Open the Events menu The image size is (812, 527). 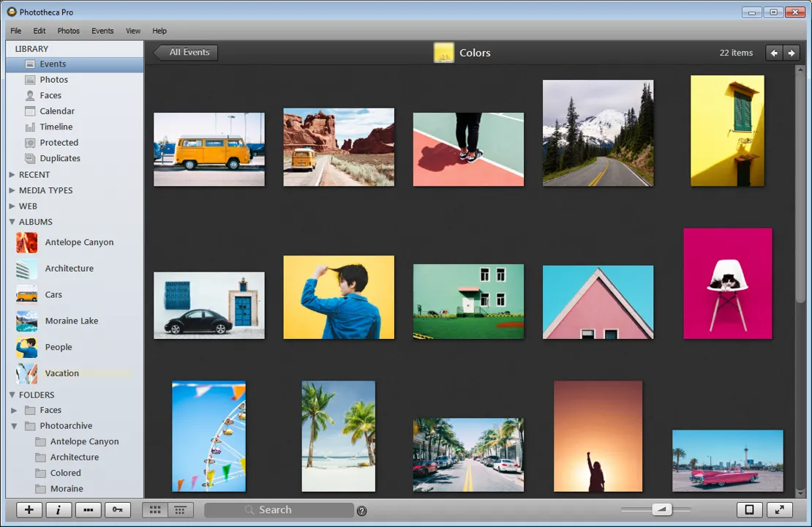(102, 31)
